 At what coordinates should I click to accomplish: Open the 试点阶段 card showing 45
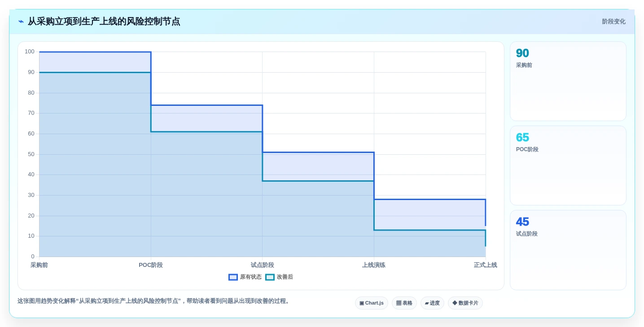tap(568, 250)
